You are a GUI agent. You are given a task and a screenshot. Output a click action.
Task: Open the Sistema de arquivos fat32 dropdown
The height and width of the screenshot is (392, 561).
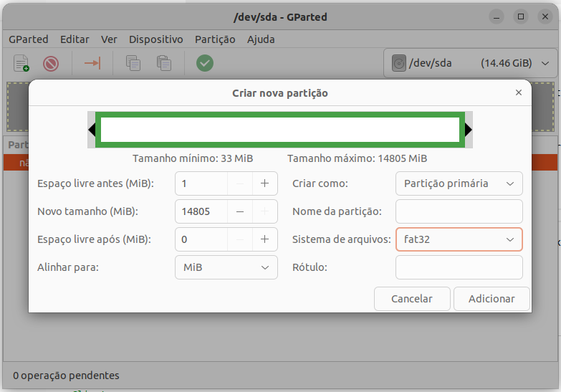[459, 239]
